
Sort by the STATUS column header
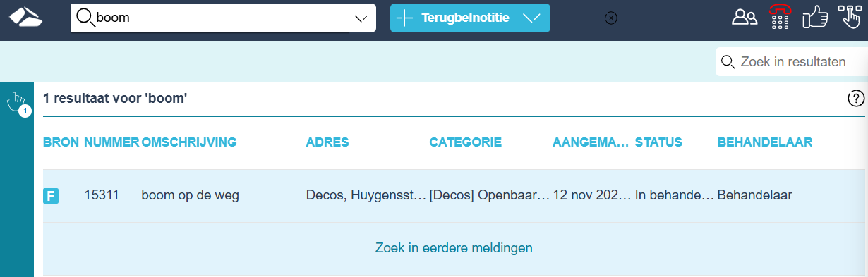[658, 142]
